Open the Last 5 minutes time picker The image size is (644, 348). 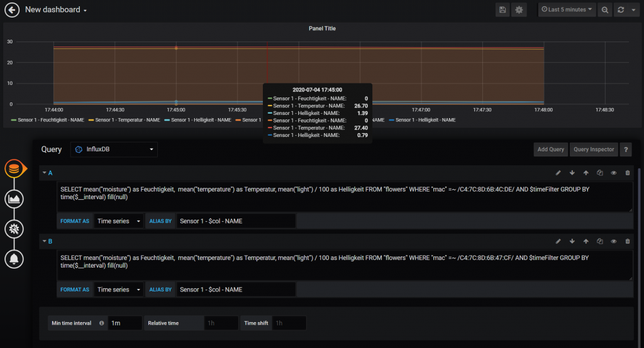click(x=567, y=10)
